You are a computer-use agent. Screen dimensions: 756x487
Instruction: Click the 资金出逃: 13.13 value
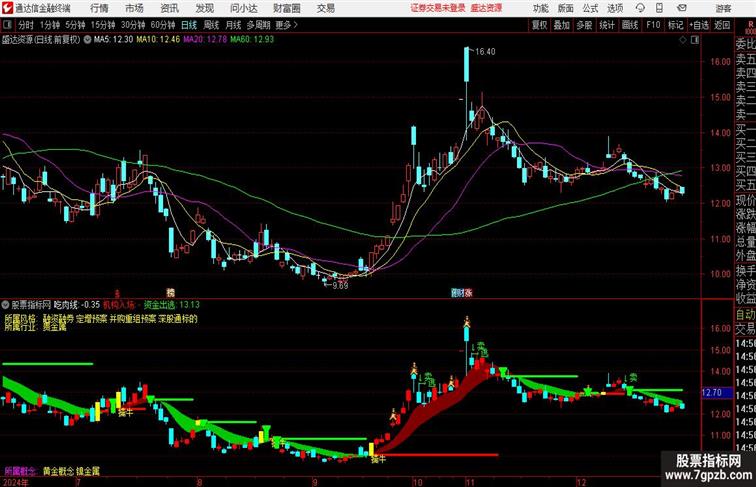[172, 305]
